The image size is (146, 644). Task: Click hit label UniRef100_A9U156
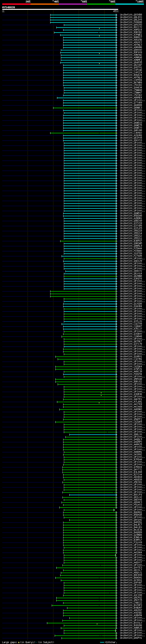pyautogui.click(x=131, y=40)
